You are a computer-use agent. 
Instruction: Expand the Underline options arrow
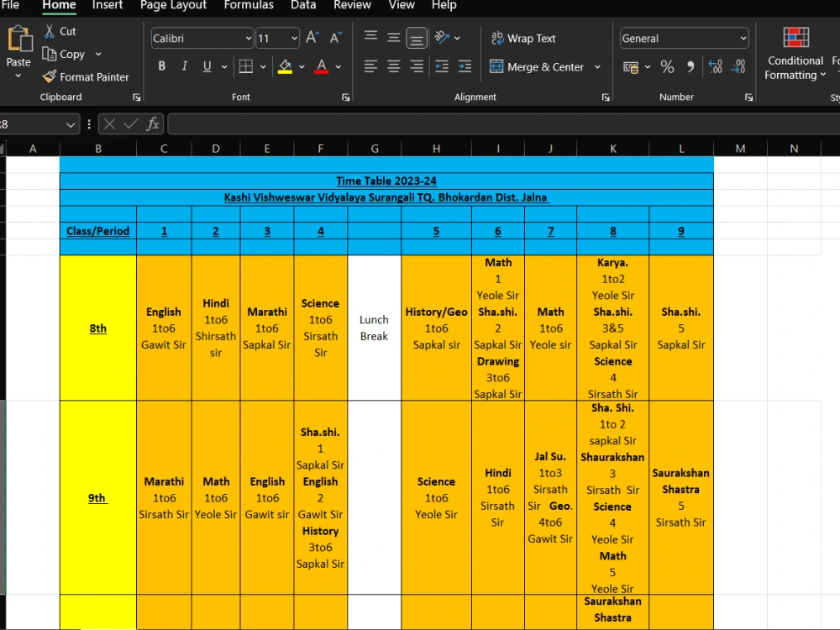coord(224,67)
